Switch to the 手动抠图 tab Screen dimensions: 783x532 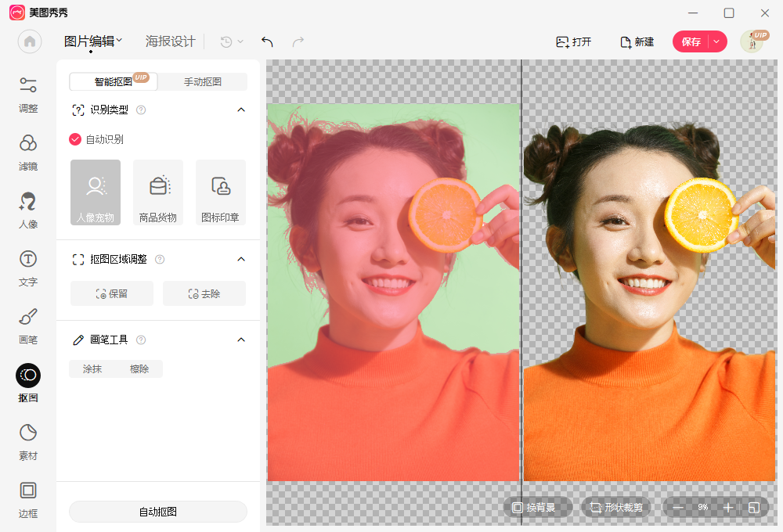[x=202, y=81]
